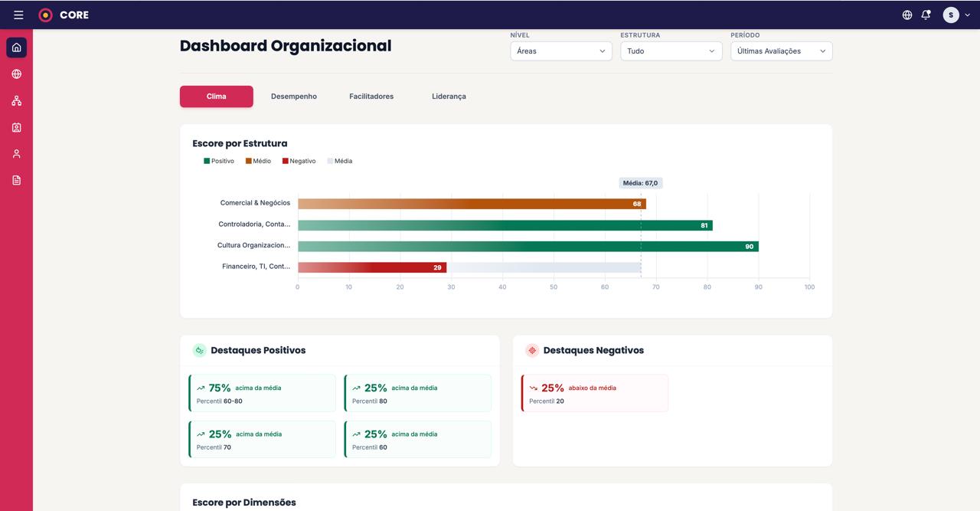Open the notifications bell in the header

pyautogui.click(x=926, y=15)
